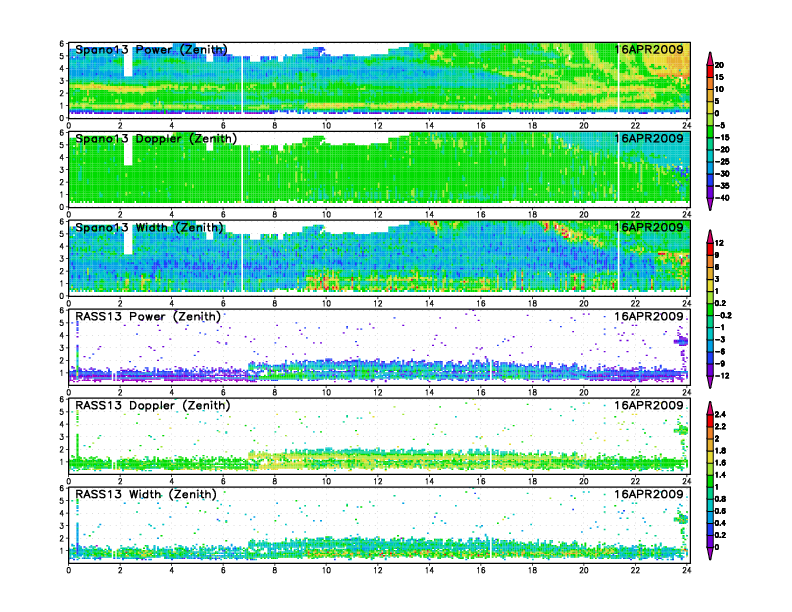This screenshot has height=612, width=792.
Task: Click the "Spano13 Power (Zenith)" panel title
Action: pyautogui.click(x=151, y=49)
